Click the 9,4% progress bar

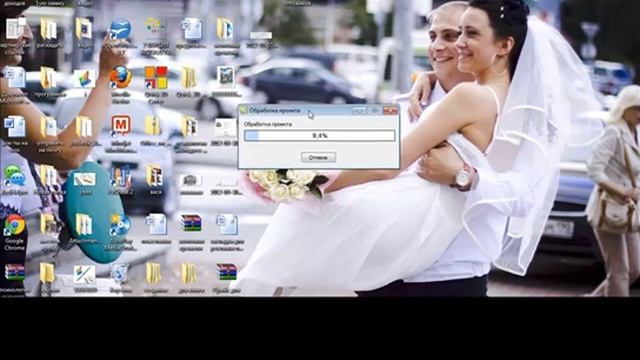coord(320,136)
